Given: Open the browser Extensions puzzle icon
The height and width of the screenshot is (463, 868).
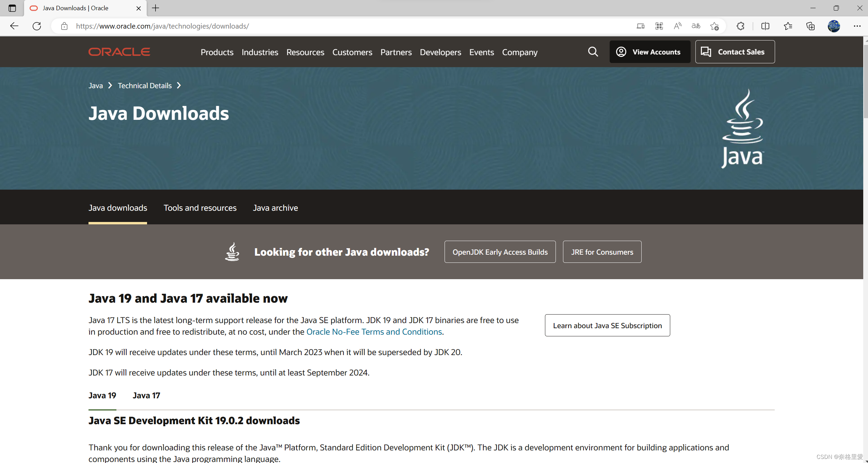Looking at the screenshot, I should tap(740, 26).
